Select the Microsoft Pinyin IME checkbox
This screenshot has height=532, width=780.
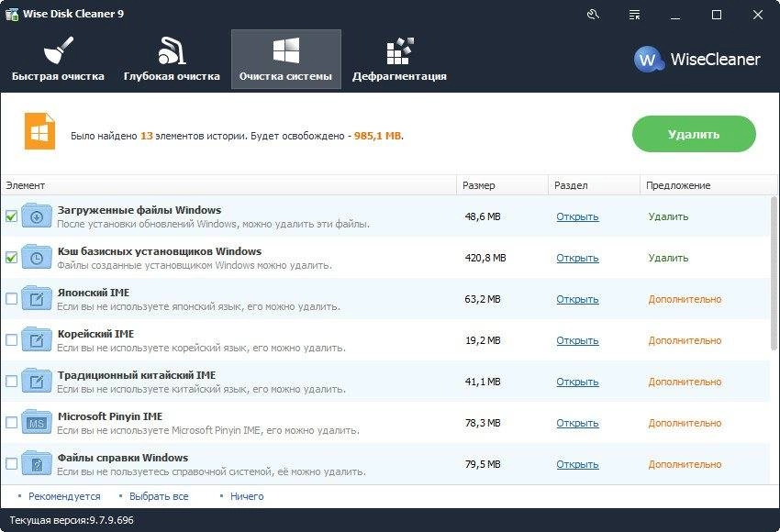(11, 423)
